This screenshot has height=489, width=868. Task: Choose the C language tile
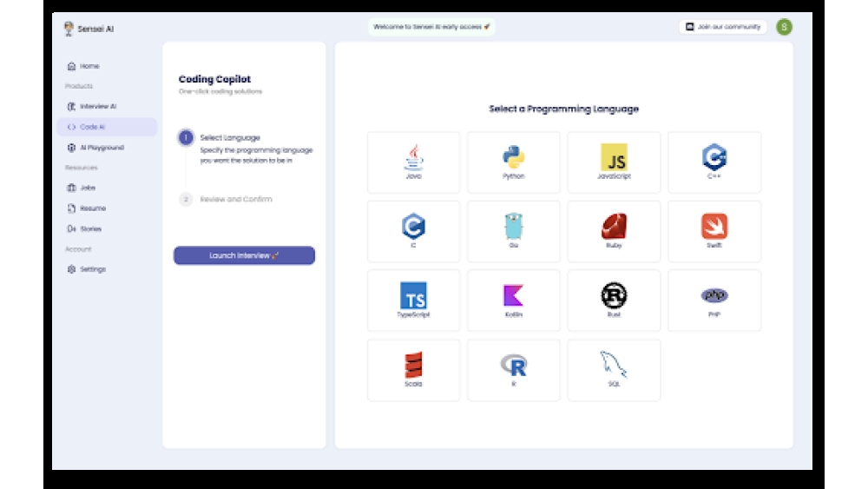click(x=413, y=232)
